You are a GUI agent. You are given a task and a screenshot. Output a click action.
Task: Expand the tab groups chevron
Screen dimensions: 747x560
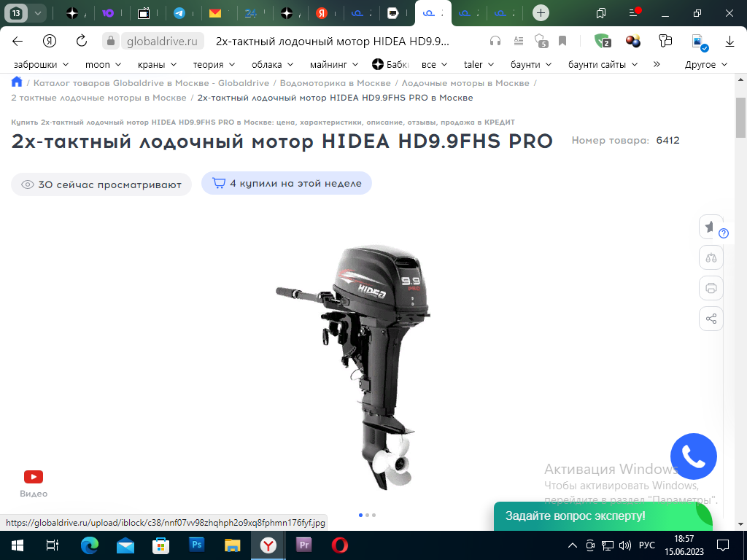tap(38, 13)
